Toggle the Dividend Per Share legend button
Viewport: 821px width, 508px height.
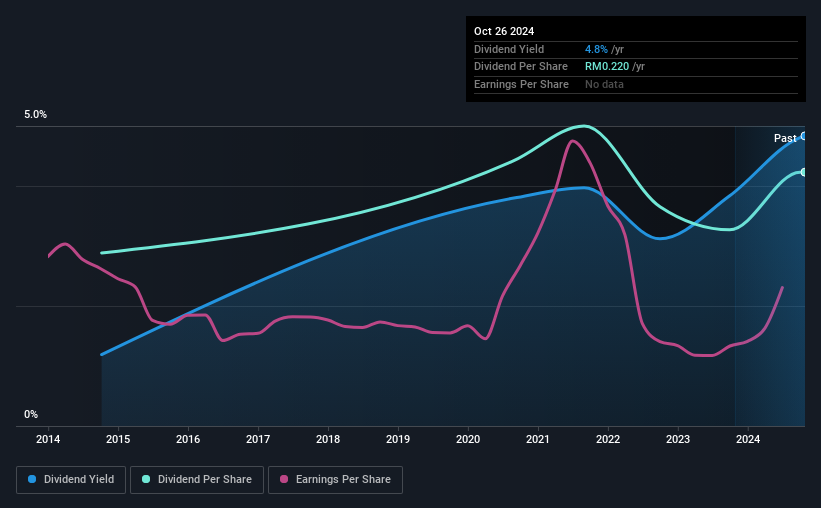tap(197, 480)
